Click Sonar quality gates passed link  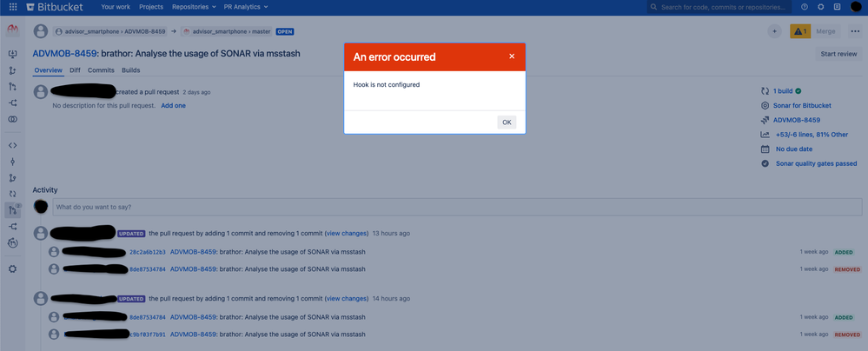pyautogui.click(x=817, y=163)
